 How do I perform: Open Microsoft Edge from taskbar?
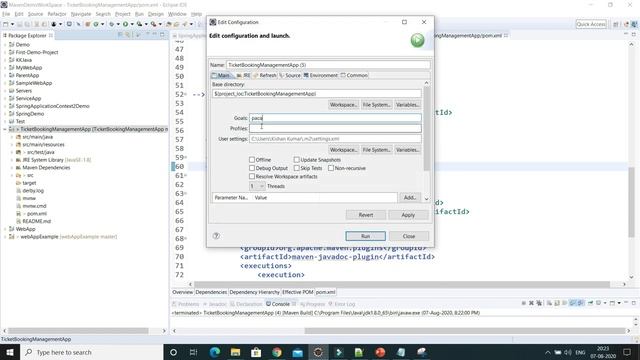coord(215,352)
